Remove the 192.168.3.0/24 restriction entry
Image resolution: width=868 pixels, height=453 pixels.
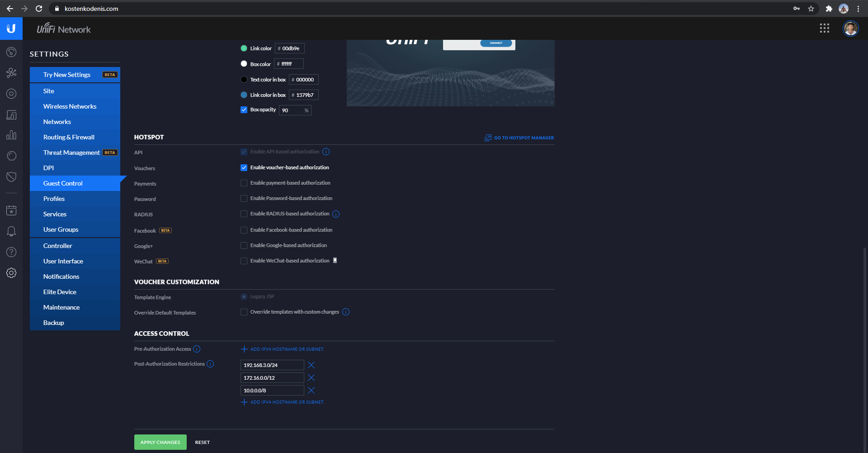(311, 365)
